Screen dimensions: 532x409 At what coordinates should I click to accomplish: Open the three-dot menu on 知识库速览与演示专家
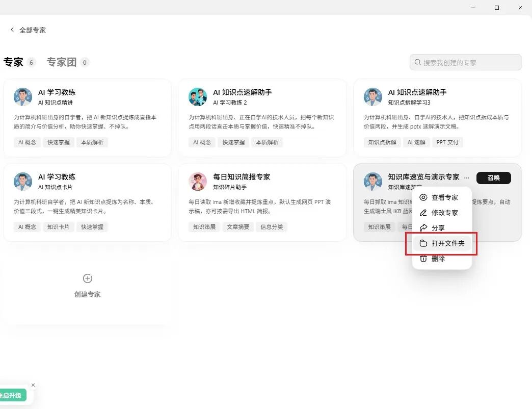click(x=466, y=177)
